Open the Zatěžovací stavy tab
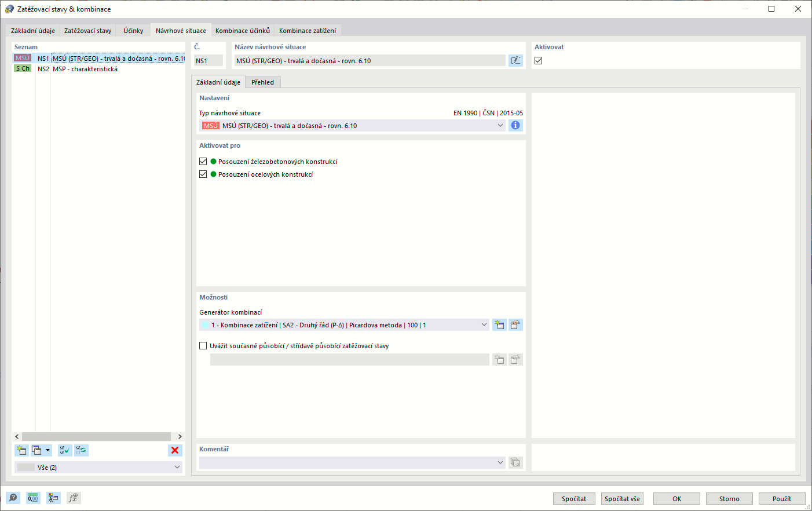The width and height of the screenshot is (812, 511). click(x=87, y=31)
